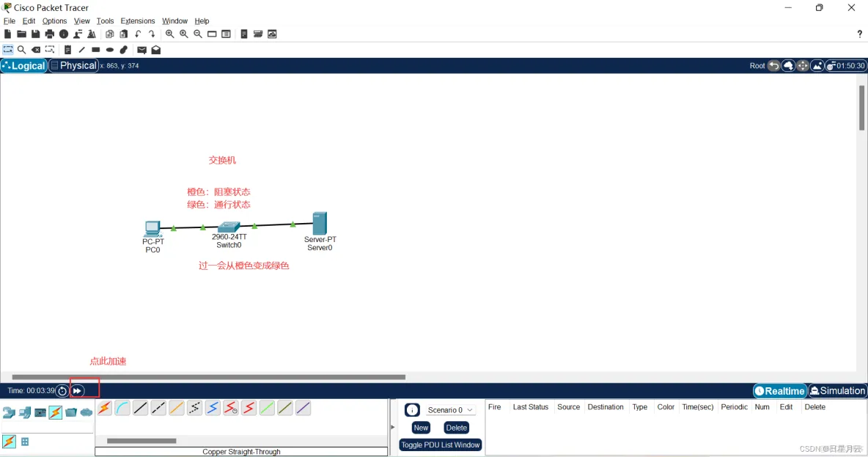
Task: Add a Complex PDU open envelope
Action: tap(156, 50)
